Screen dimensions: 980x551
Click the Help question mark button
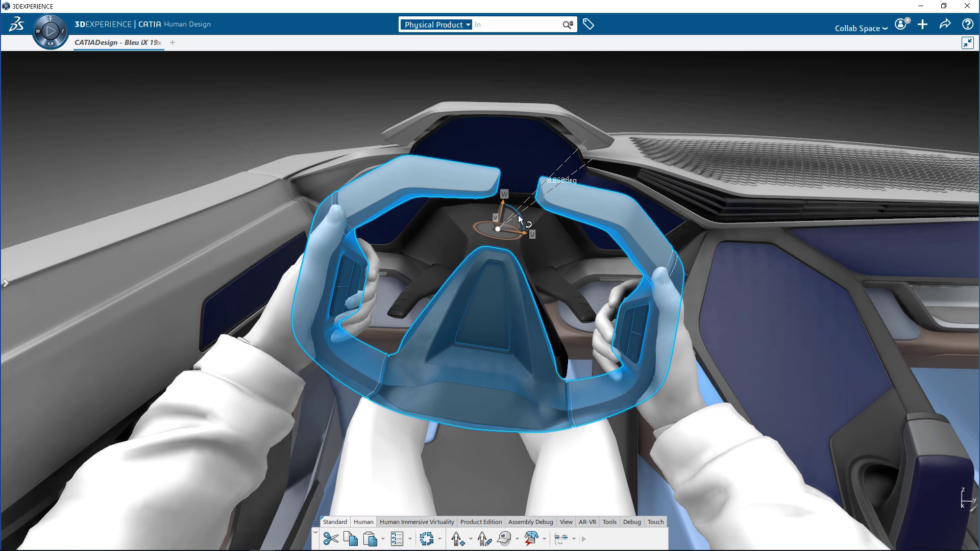tap(968, 24)
